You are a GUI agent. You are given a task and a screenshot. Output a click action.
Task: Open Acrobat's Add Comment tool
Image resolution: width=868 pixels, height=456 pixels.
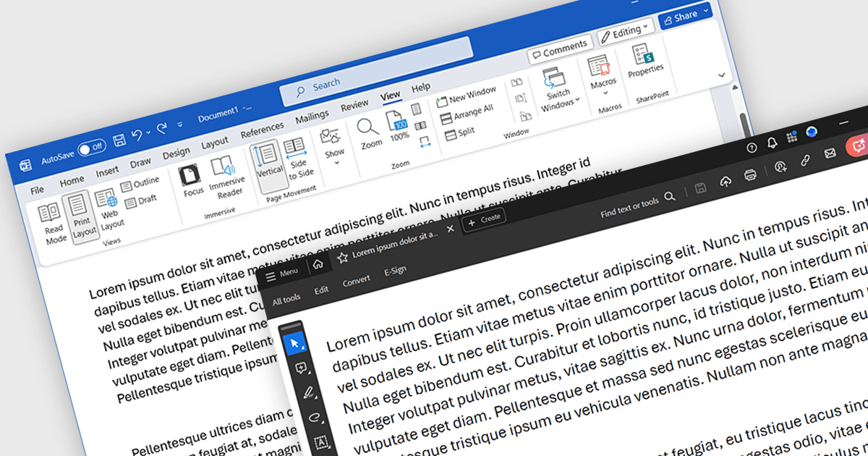coord(301,368)
